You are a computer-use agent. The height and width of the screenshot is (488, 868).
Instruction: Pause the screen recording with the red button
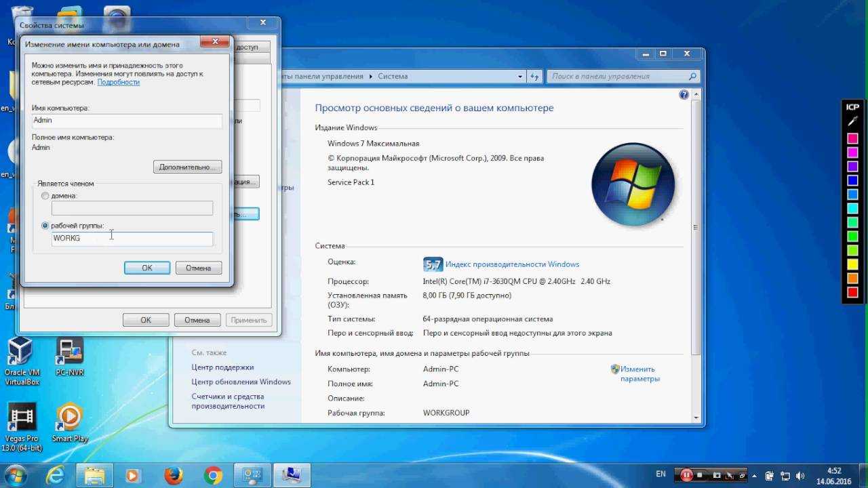tap(687, 475)
